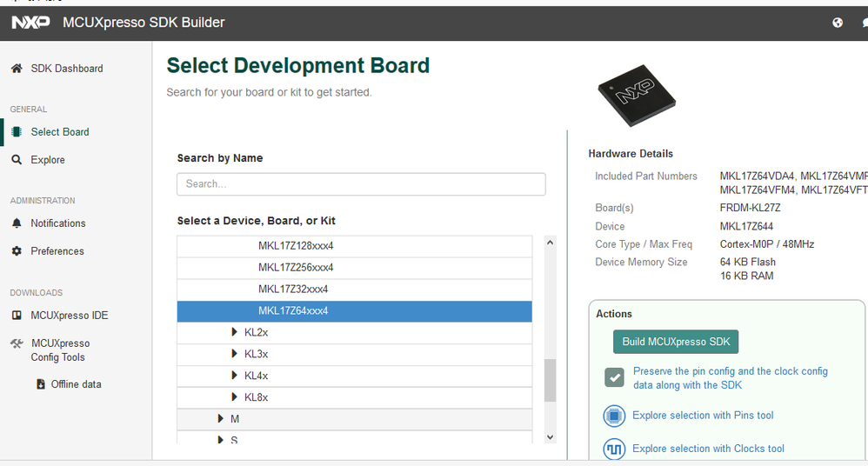
Task: Expand the KL3x tree node
Action: [x=234, y=354]
